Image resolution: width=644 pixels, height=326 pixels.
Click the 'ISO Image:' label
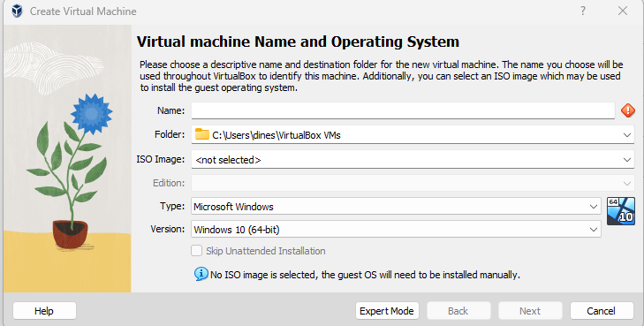[161, 159]
